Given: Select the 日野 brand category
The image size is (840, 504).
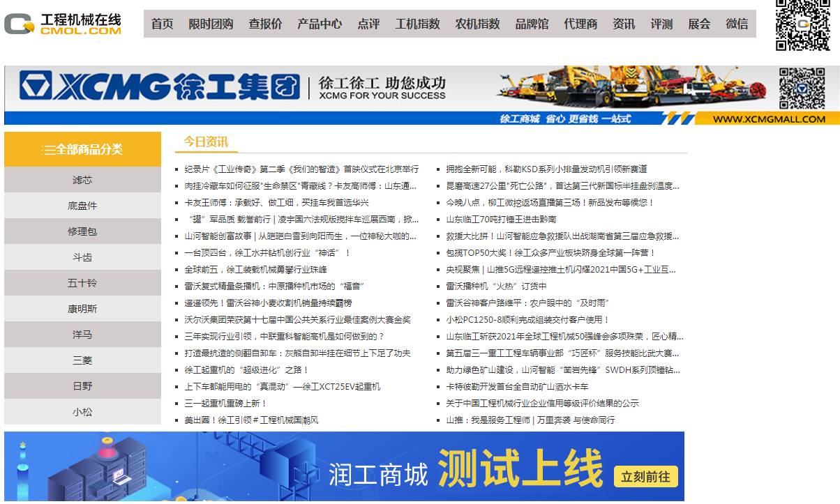Looking at the screenshot, I should [82, 386].
